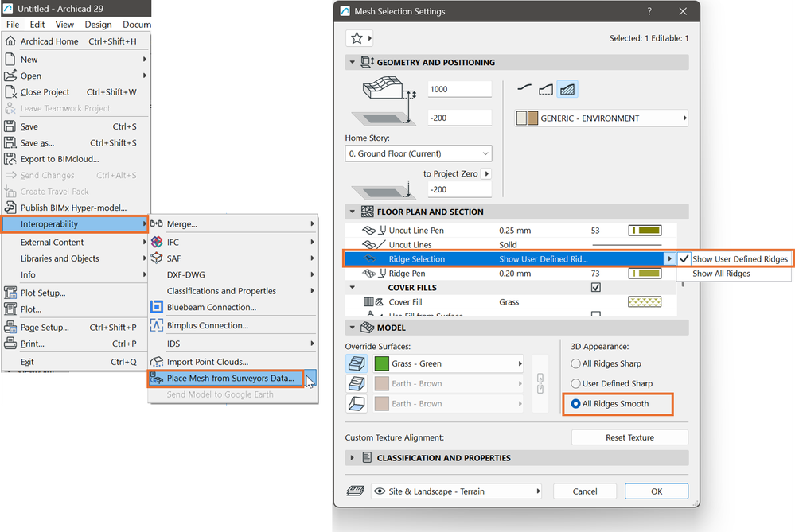Click the Archicad Home house icon
Image resolution: width=795 pixels, height=532 pixels.
10,41
